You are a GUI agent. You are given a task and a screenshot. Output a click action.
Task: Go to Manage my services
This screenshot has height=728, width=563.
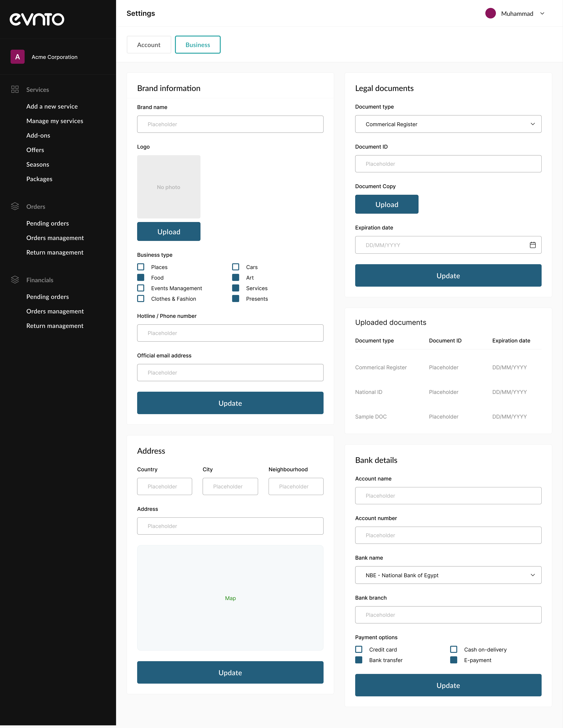click(55, 121)
